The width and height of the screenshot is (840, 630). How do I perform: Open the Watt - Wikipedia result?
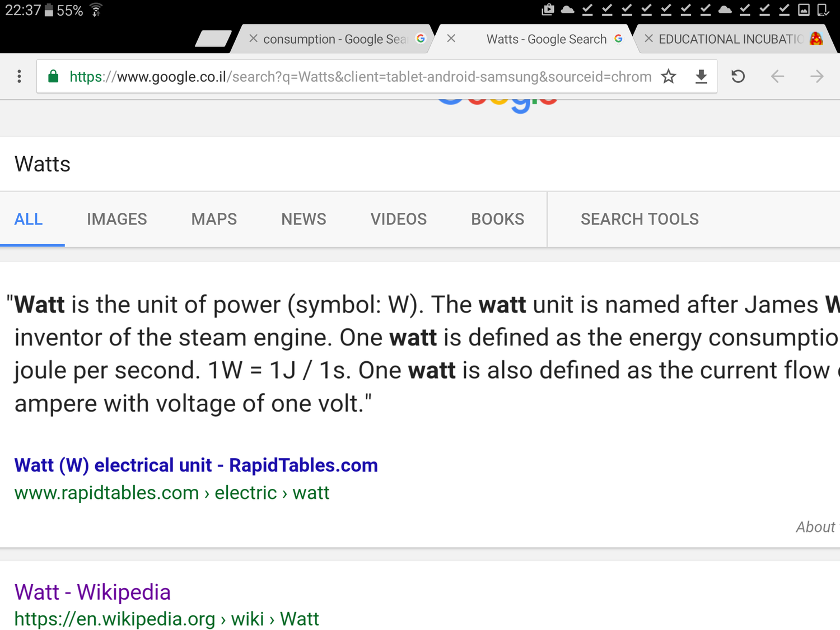click(92, 592)
